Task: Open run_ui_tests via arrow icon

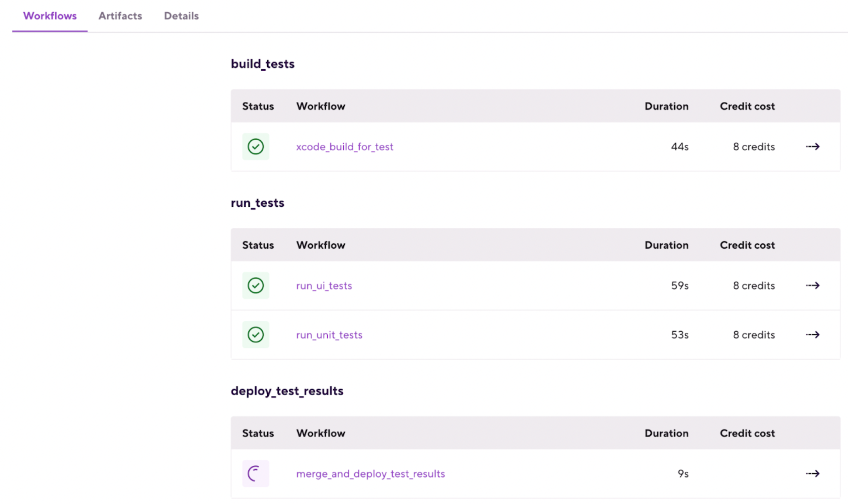Action: [x=813, y=286]
